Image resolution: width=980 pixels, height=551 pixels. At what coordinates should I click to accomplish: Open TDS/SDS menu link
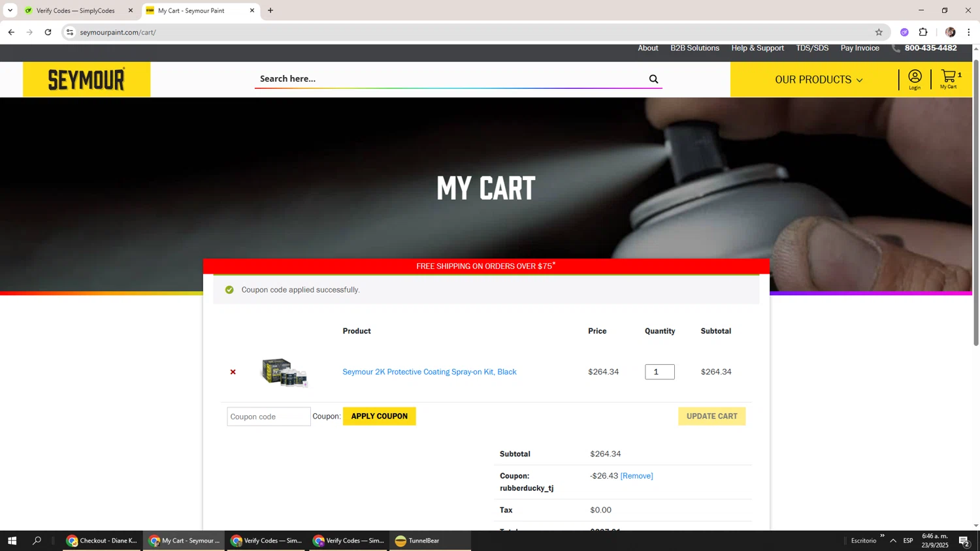812,48
